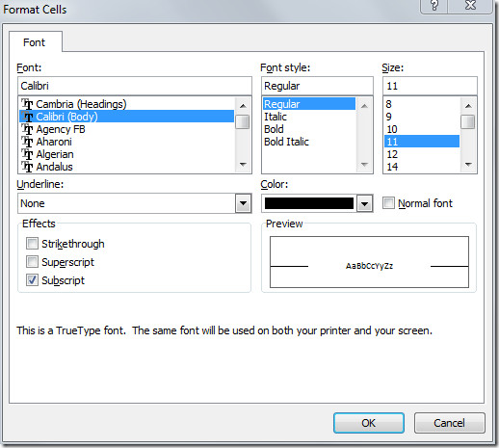
Task: Click font list scroll down arrow
Action: (243, 165)
